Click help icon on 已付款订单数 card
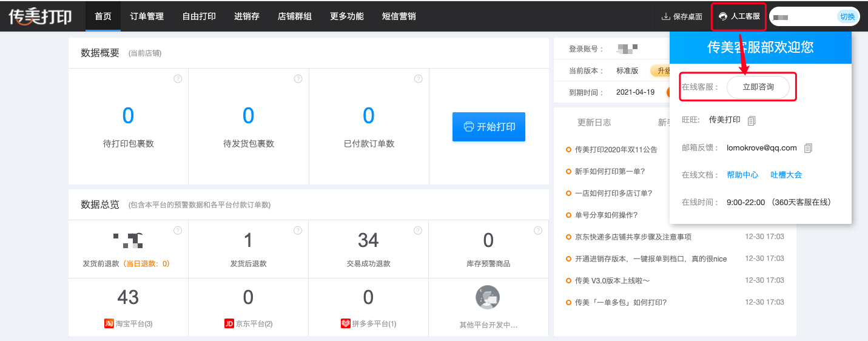The width and height of the screenshot is (868, 341). point(418,79)
